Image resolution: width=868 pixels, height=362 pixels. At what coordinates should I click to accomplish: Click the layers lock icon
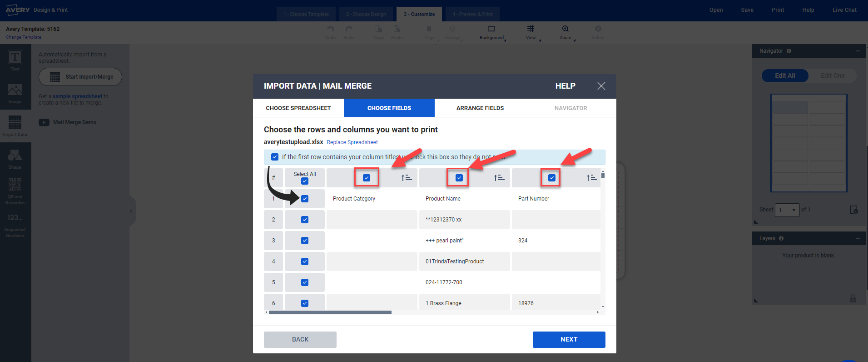[853, 298]
